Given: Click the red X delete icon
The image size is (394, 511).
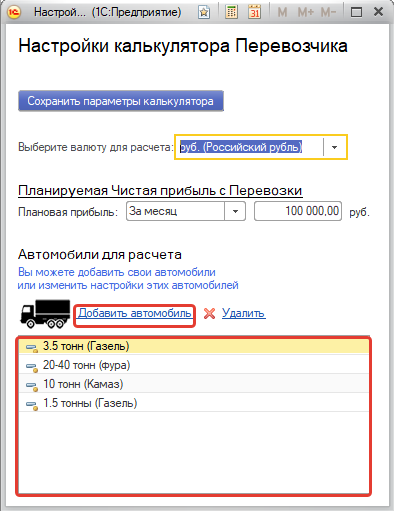Looking at the screenshot, I should coord(209,313).
